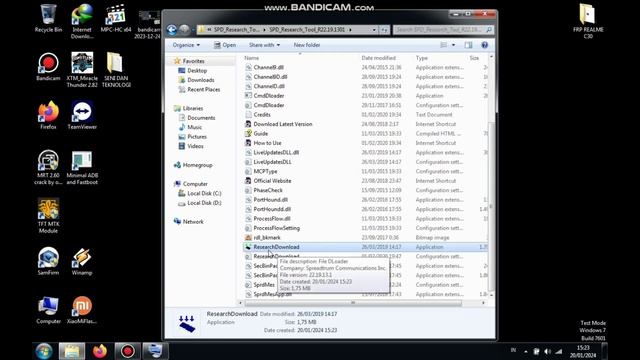Image resolution: width=640 pixels, height=360 pixels.
Task: Sort by Date modified column header
Action: click(378, 58)
